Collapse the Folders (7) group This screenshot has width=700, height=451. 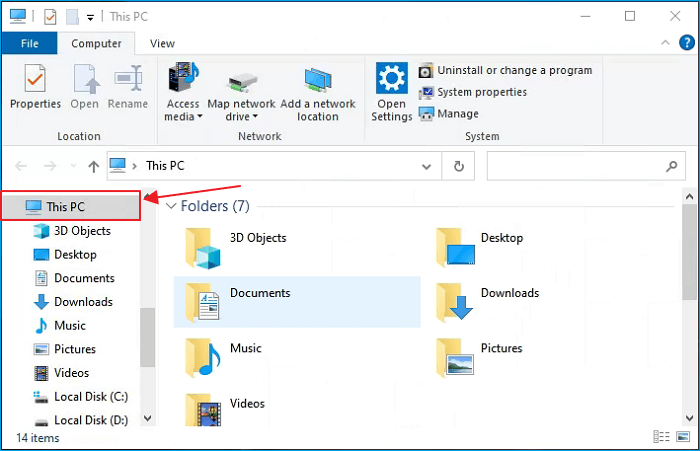coord(171,206)
